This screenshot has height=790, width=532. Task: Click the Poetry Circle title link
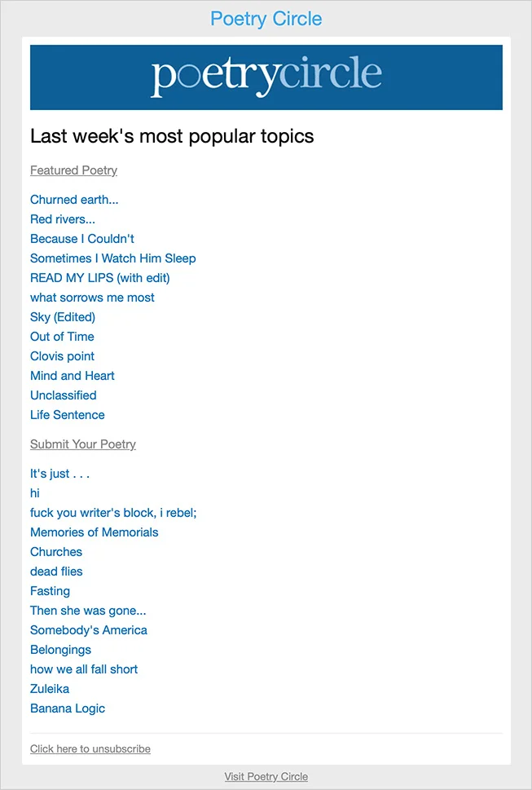click(x=266, y=18)
